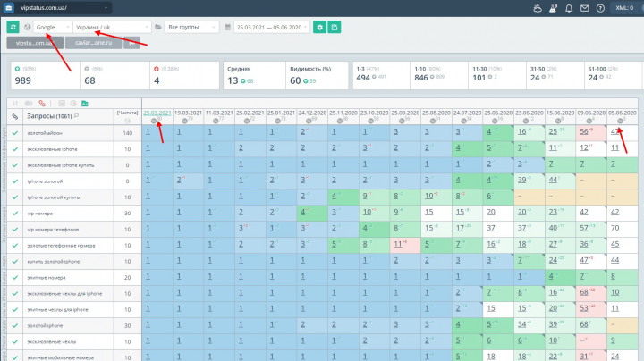The height and width of the screenshot is (361, 644).
Task: Click the chain link column header icon
Action: click(x=15, y=116)
